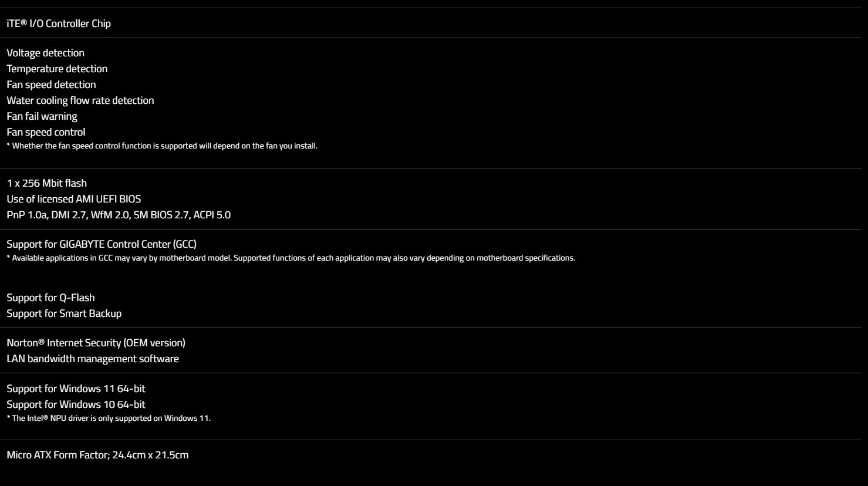Click Support for Windows 10 64-bit

(x=76, y=404)
